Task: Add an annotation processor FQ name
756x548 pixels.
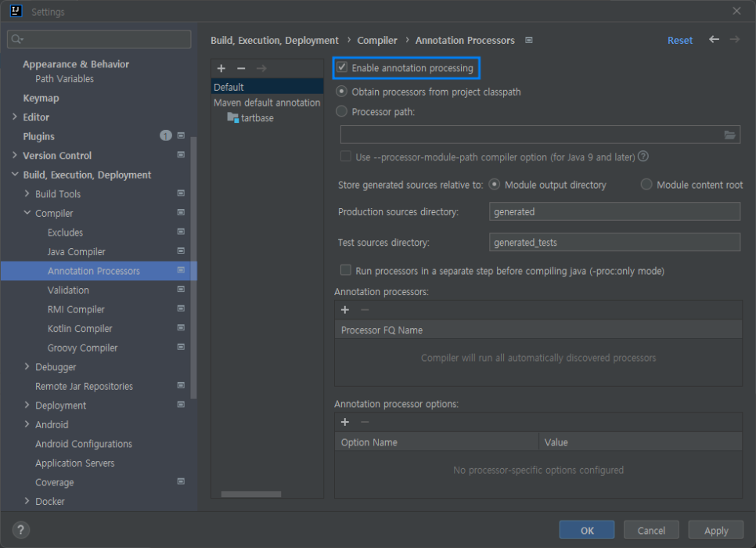Action: (x=344, y=310)
